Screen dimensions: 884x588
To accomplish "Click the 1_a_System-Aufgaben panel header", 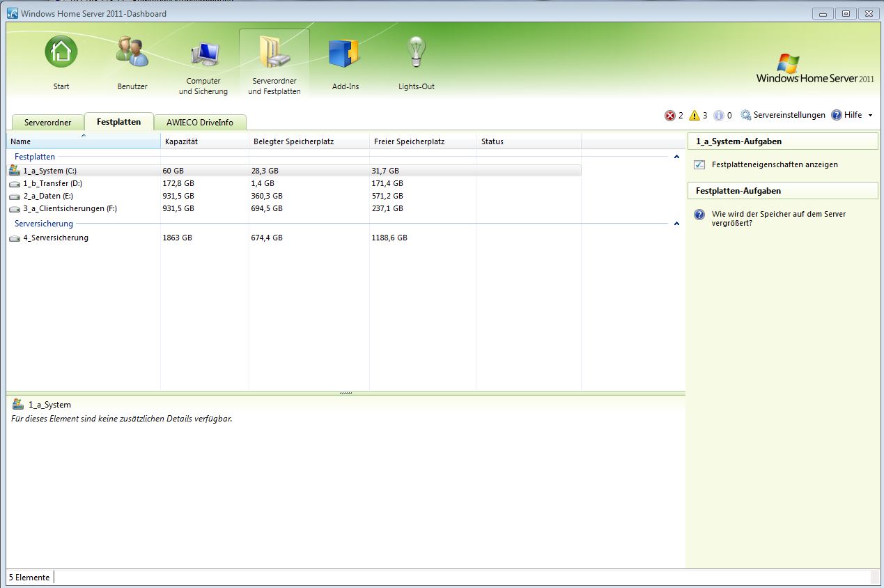I will (782, 141).
